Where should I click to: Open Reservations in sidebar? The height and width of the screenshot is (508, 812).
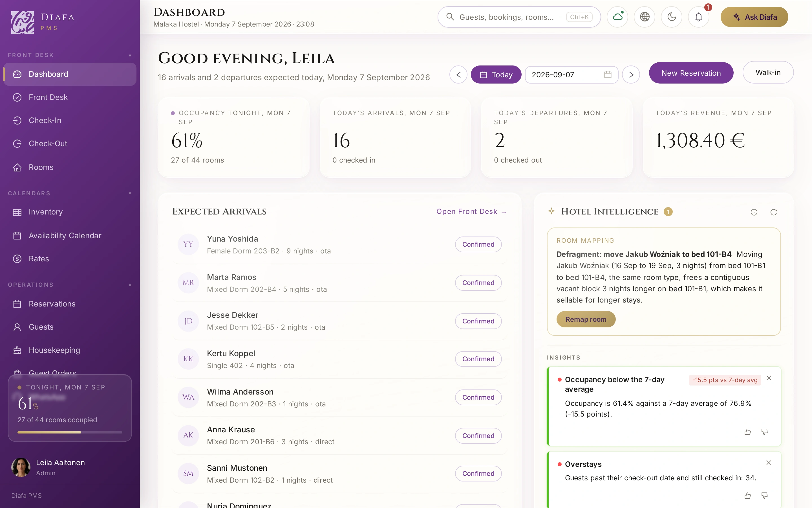click(x=70, y=304)
